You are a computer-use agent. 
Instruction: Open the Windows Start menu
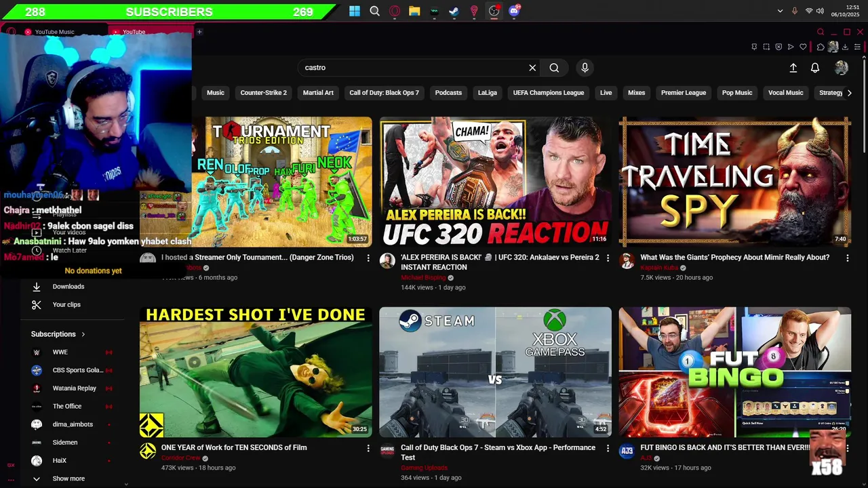click(x=355, y=11)
